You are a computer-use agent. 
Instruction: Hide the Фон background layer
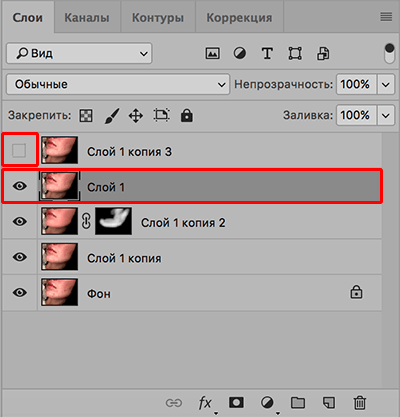20,292
